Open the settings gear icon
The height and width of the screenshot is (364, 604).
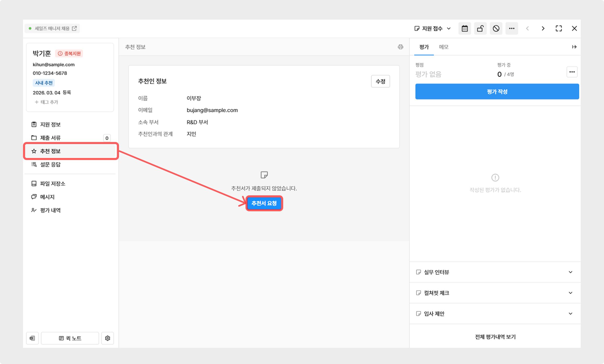click(107, 338)
